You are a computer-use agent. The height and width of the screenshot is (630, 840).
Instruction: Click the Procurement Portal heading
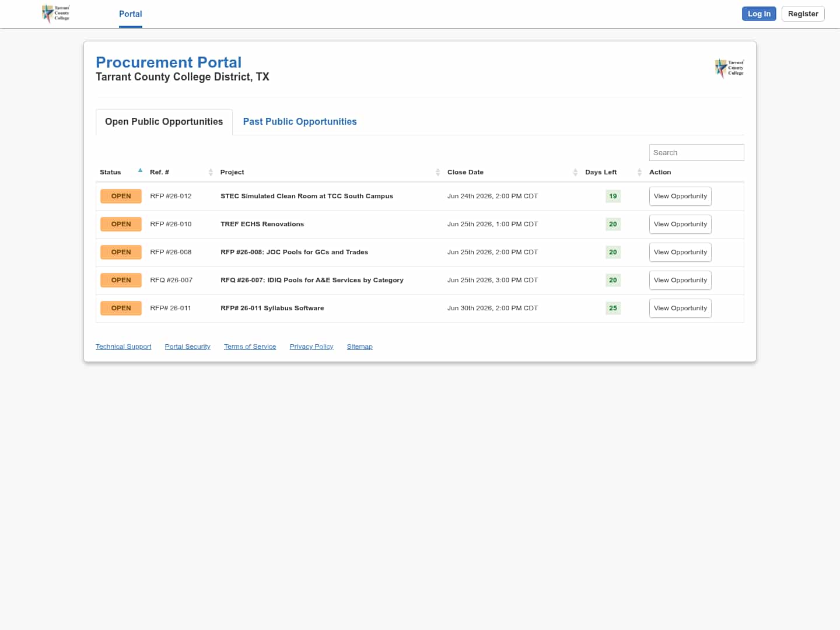click(169, 62)
